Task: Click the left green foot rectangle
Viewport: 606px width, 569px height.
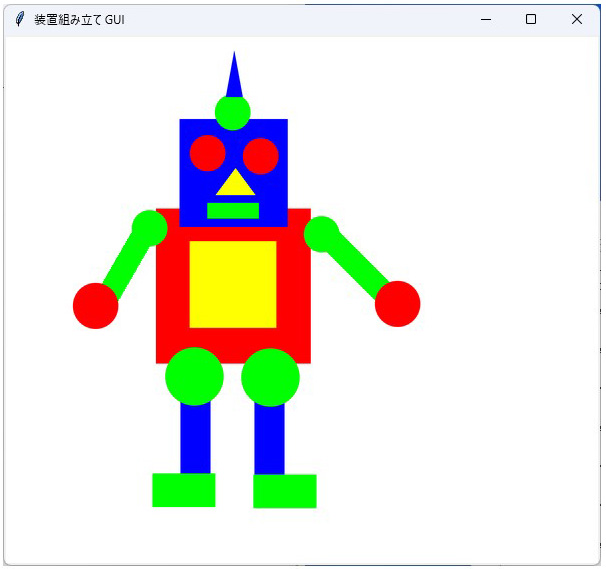Action: point(184,490)
